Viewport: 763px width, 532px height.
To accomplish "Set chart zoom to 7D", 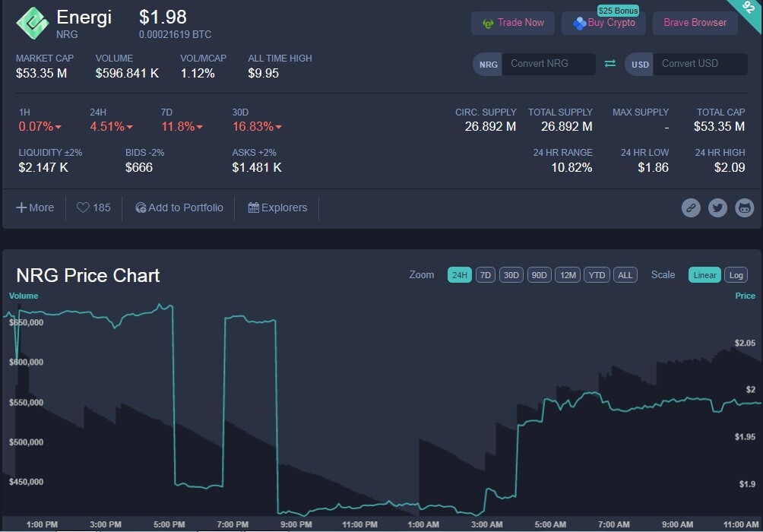I will [485, 275].
